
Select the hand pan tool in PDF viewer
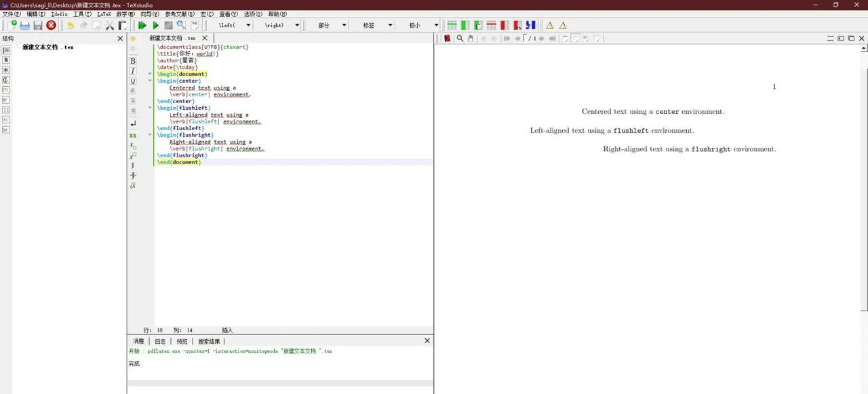(471, 39)
